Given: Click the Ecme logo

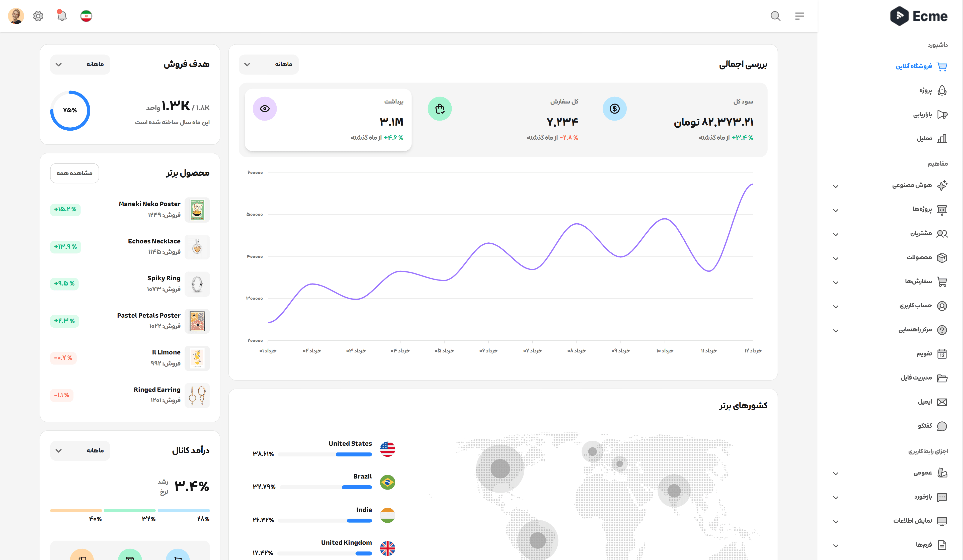Looking at the screenshot, I should tap(919, 16).
